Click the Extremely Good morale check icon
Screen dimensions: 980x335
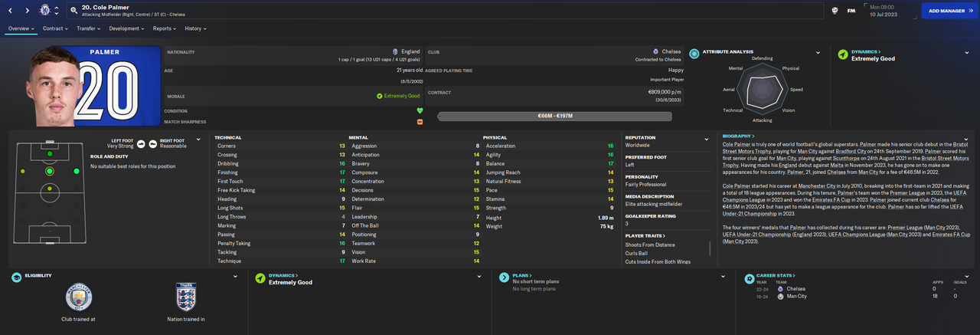(x=379, y=96)
